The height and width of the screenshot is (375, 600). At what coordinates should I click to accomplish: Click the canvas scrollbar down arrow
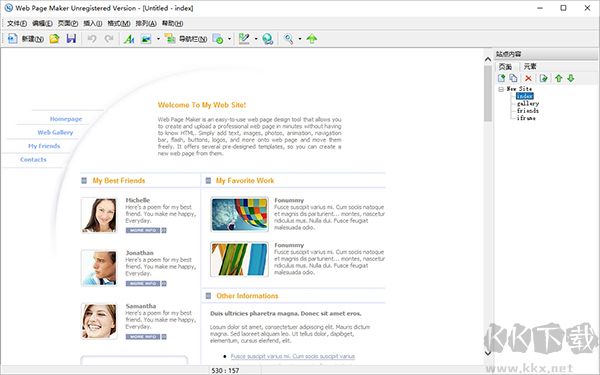[x=488, y=353]
